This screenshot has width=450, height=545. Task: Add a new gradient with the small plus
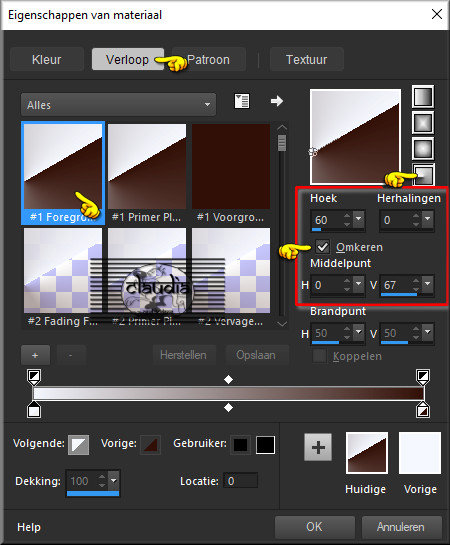click(x=35, y=355)
